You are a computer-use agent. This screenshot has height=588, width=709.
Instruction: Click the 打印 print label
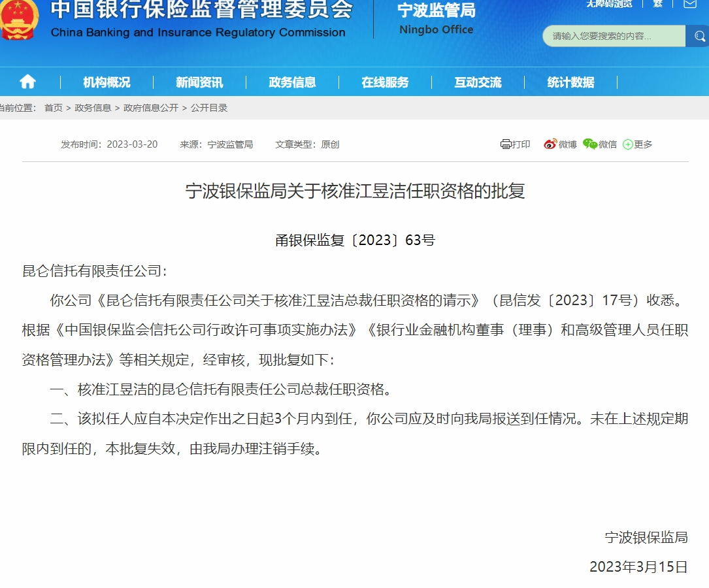(521, 144)
